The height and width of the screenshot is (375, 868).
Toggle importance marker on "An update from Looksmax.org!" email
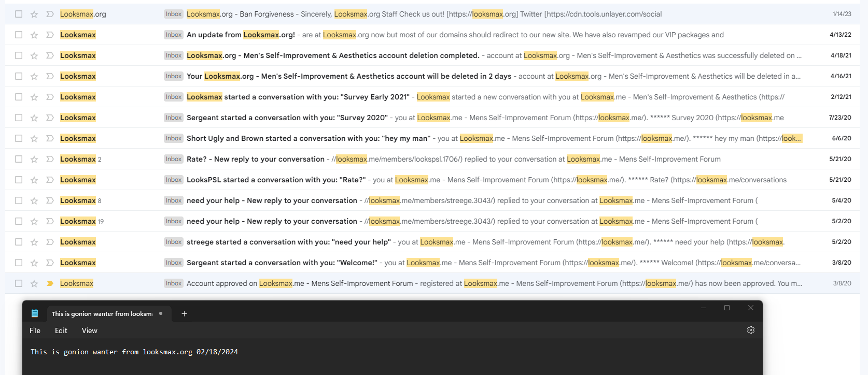click(x=50, y=35)
